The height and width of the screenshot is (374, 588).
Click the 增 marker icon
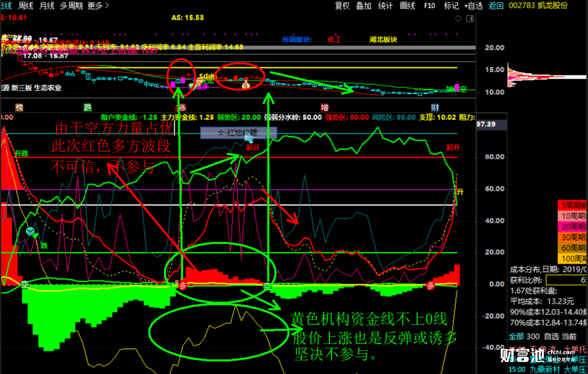click(325, 107)
